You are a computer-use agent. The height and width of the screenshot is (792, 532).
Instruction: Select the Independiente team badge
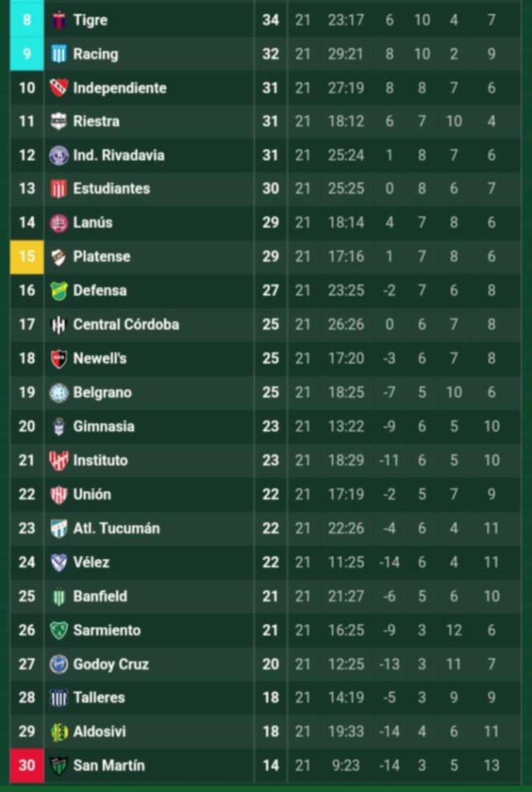[59, 88]
